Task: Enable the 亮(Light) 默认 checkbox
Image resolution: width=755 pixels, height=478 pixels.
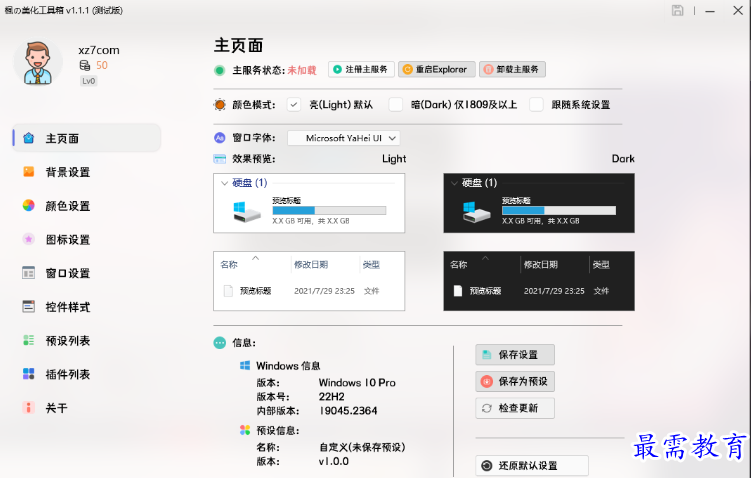Action: coord(294,104)
